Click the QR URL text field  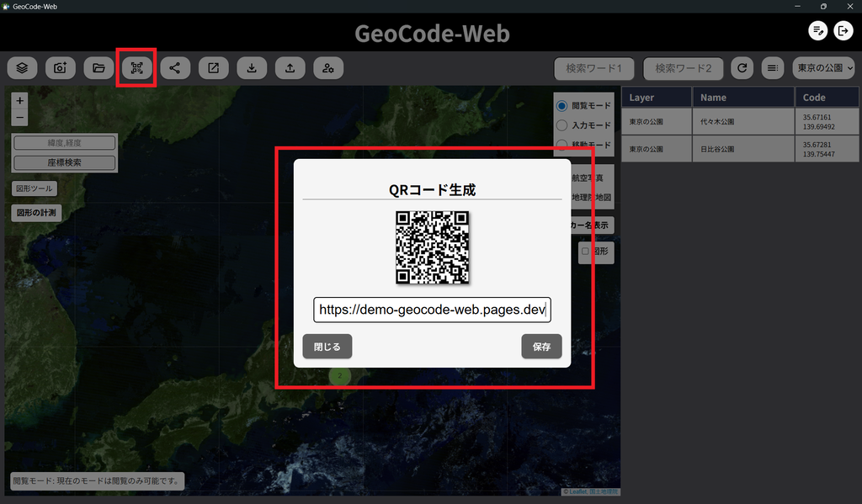coord(432,310)
